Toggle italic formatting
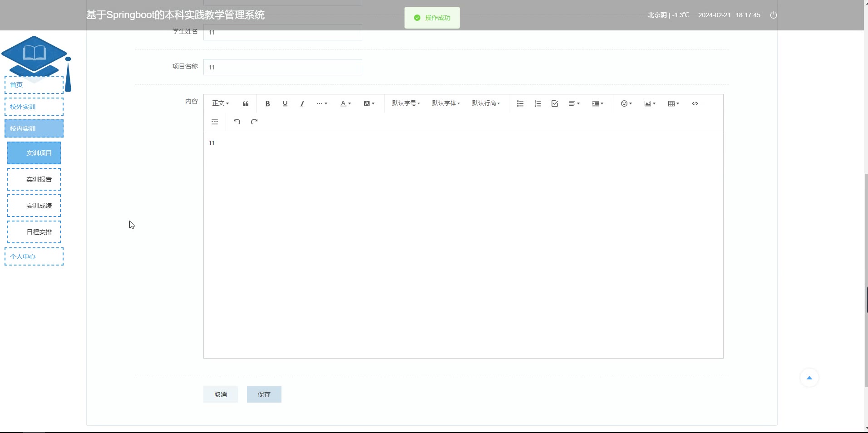 [302, 103]
